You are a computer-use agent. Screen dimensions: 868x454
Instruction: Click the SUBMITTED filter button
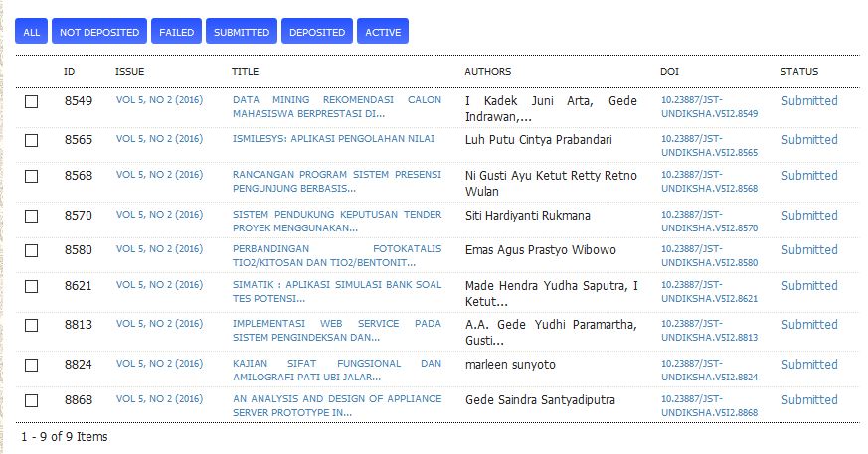(x=242, y=32)
